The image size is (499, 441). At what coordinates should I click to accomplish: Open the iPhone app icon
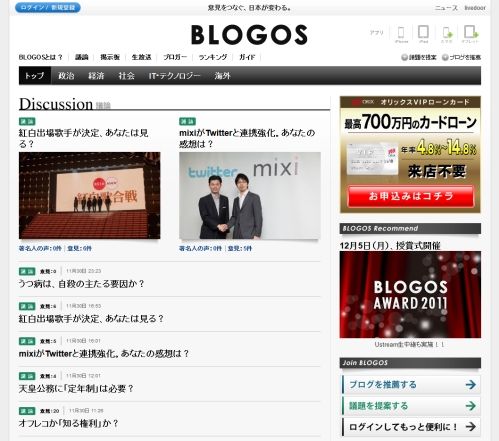(401, 34)
